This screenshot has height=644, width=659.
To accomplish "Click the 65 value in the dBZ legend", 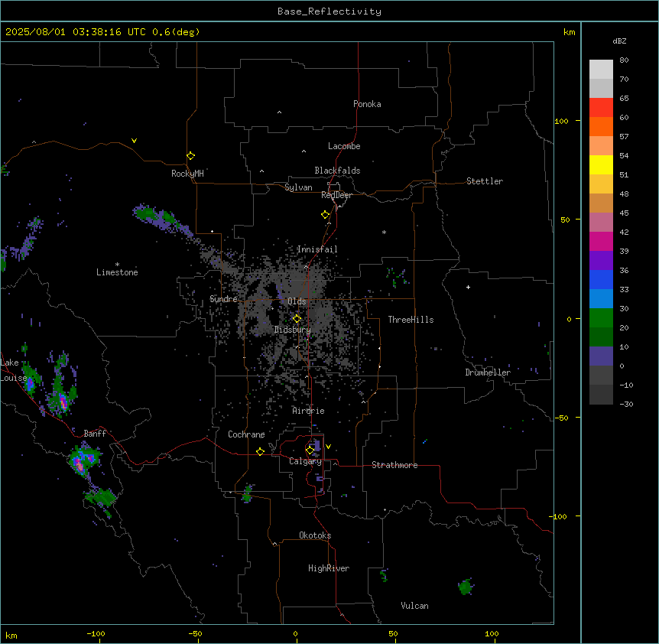I will [x=624, y=99].
